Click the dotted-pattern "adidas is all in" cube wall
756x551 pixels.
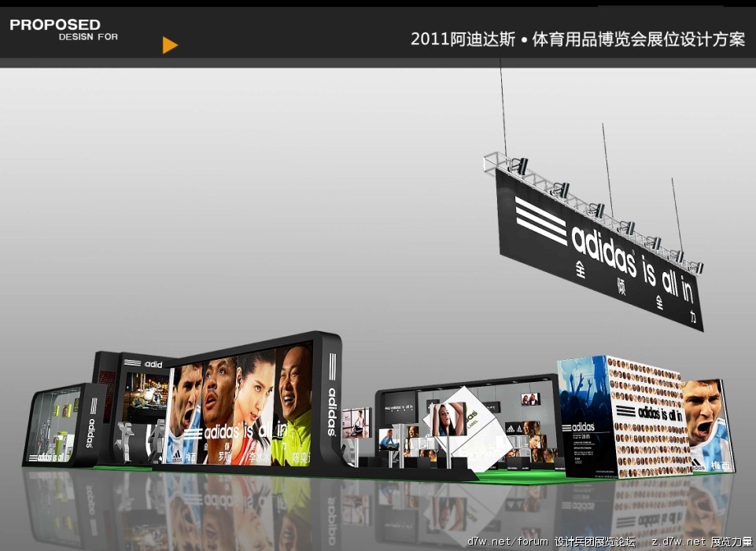tap(649, 416)
